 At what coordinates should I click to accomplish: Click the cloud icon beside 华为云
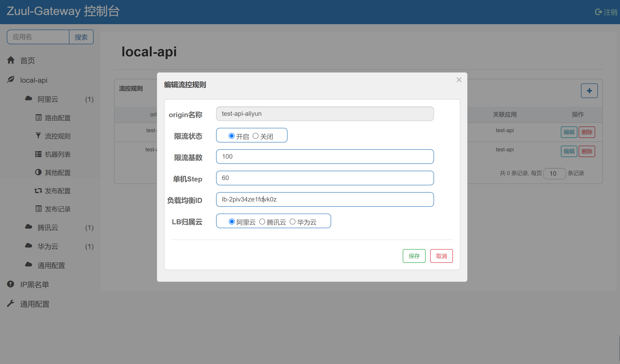coord(29,245)
